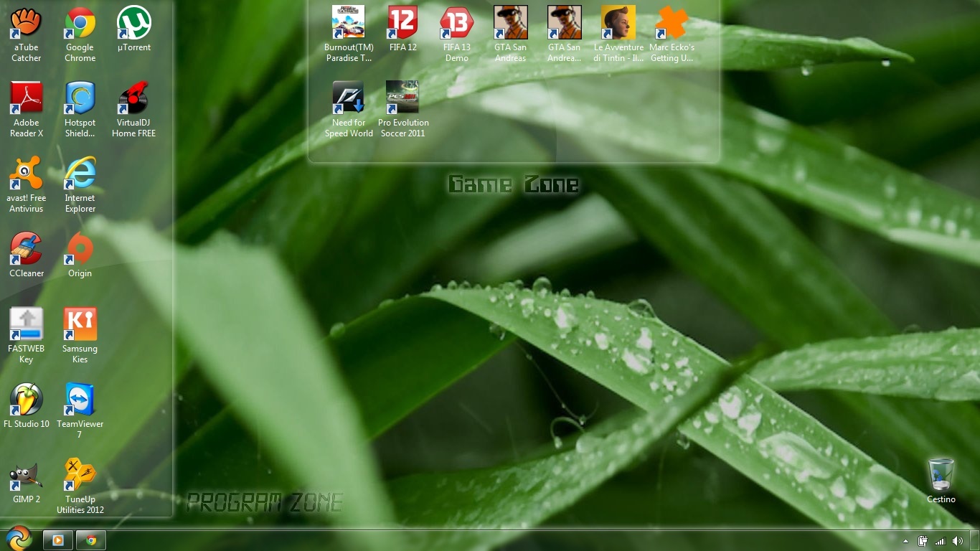Click TuneUp Utilities 2012 shortcut
The image size is (980, 551).
[x=80, y=486]
